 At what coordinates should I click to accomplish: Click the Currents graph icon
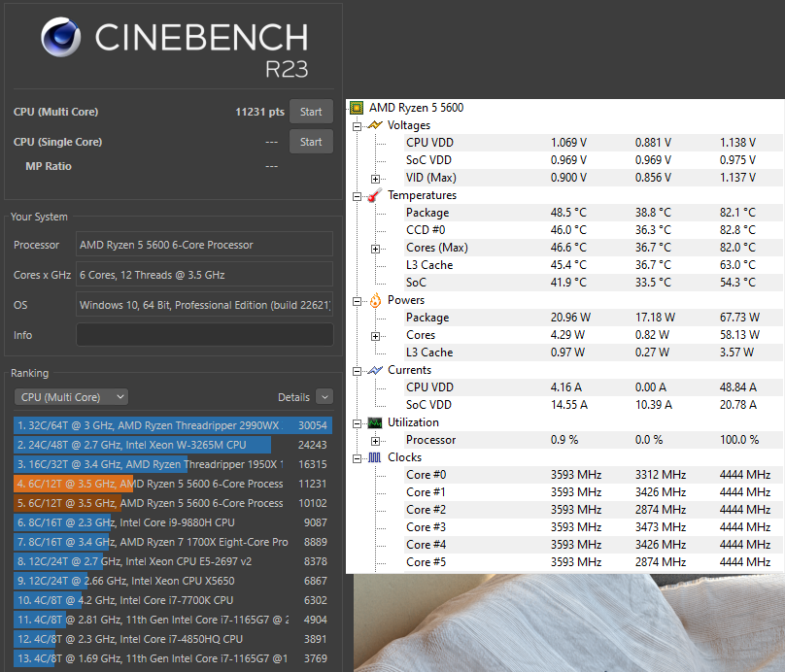click(375, 370)
